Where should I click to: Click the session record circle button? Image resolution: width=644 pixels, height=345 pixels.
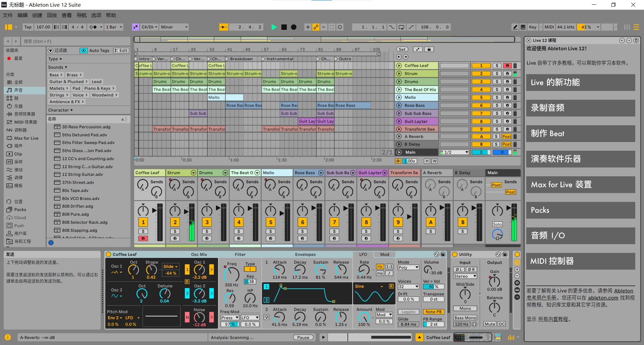pos(340,27)
